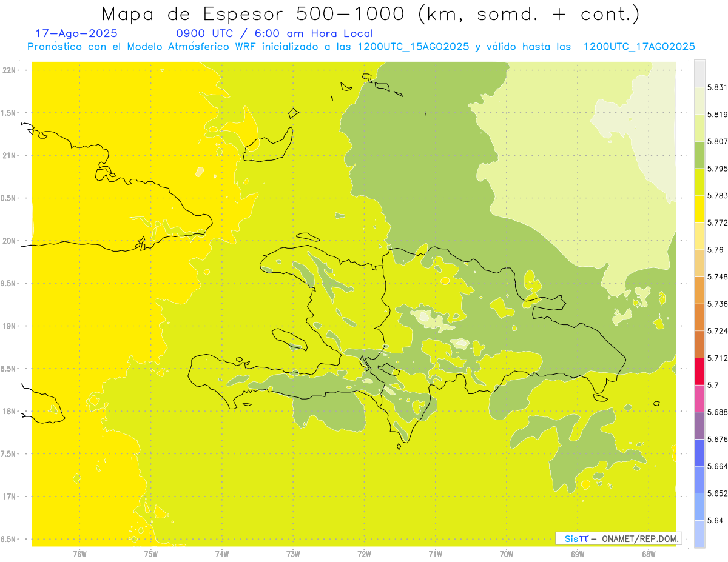Viewport: 728px width, 562px height.
Task: Click the '76W' longitude label
Action: coord(79,554)
